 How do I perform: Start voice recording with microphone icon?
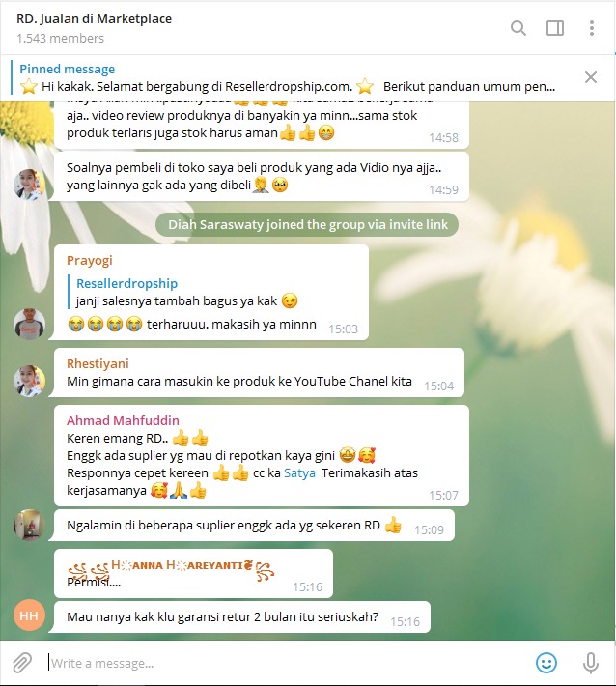pyautogui.click(x=590, y=663)
